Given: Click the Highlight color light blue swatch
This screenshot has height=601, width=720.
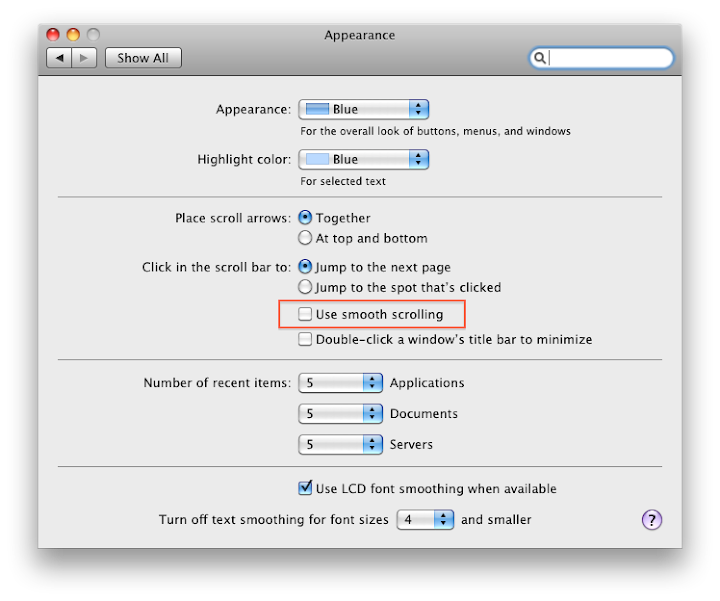Looking at the screenshot, I should 317,159.
